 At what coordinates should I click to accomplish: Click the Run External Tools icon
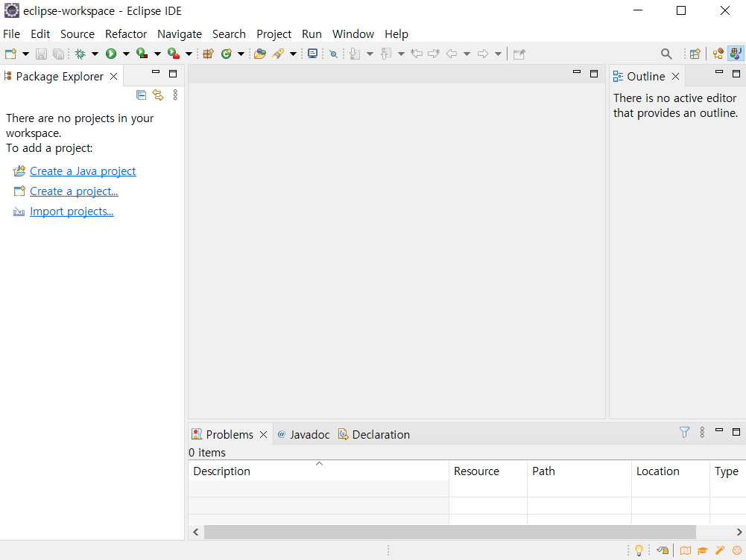174,54
